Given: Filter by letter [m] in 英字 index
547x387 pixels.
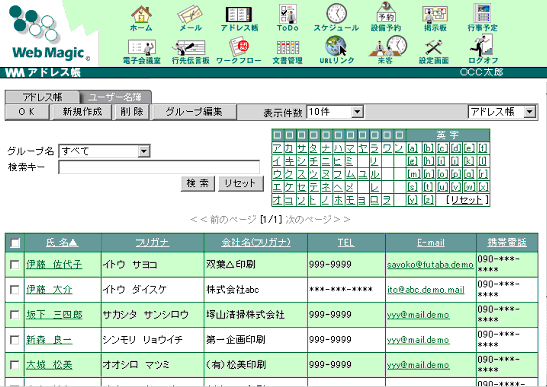Looking at the screenshot, I should (x=413, y=174).
